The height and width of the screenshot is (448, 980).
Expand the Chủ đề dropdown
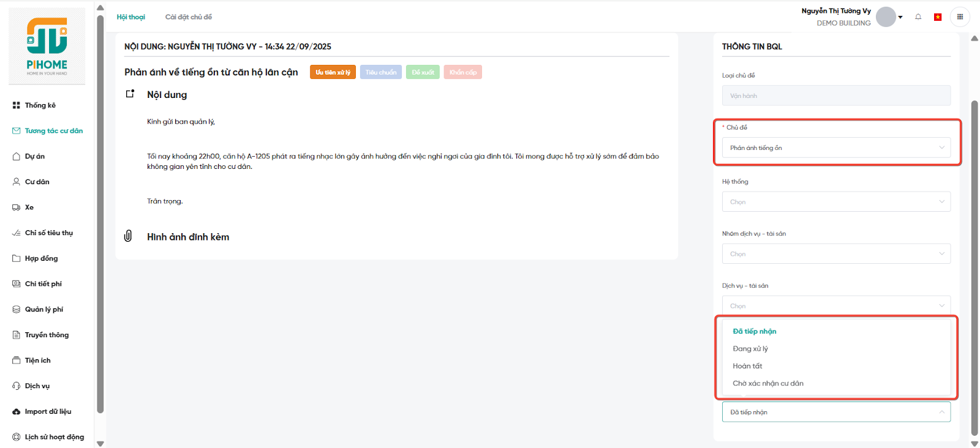coord(836,147)
